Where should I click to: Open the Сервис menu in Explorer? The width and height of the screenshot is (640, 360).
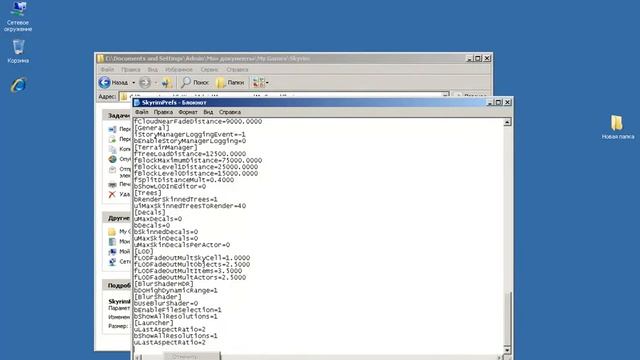(x=209, y=69)
